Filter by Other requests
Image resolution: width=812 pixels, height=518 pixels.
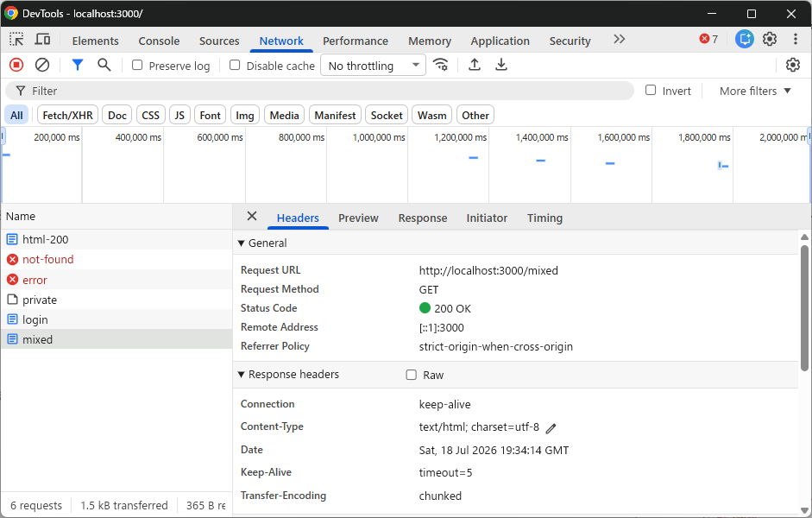(x=475, y=115)
